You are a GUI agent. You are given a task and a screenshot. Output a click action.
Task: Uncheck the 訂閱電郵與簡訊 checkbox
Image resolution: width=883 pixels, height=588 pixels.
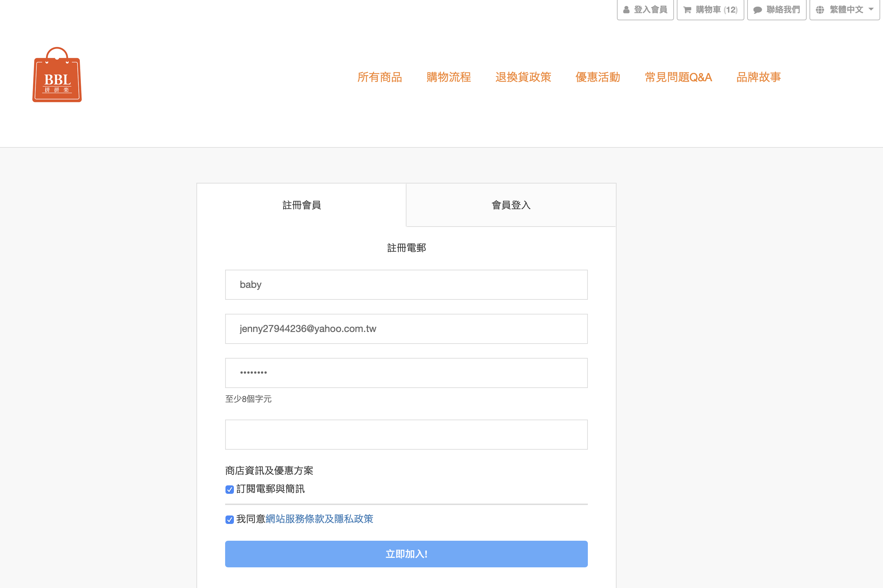point(230,489)
